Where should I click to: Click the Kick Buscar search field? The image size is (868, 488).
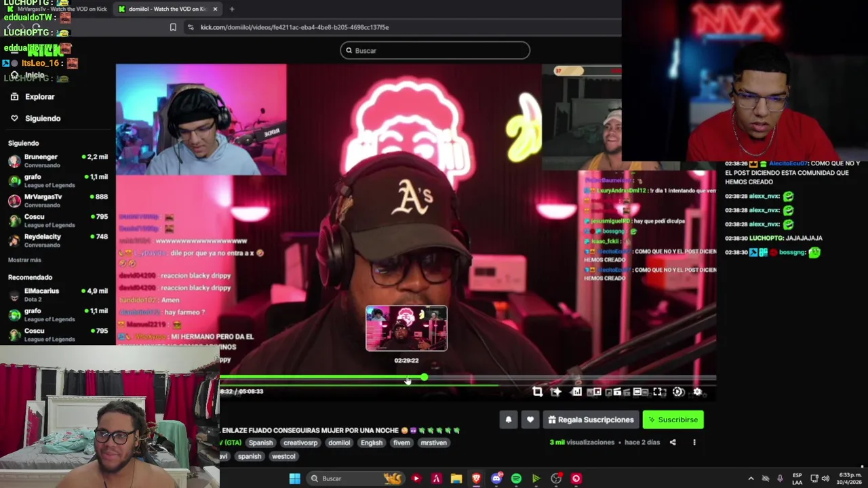[x=435, y=50]
